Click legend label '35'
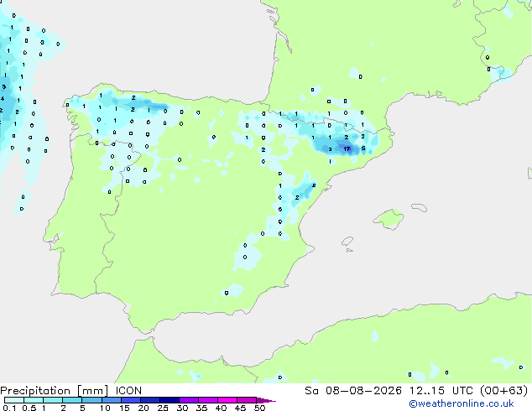The height and width of the screenshot is (411, 532). point(201,408)
